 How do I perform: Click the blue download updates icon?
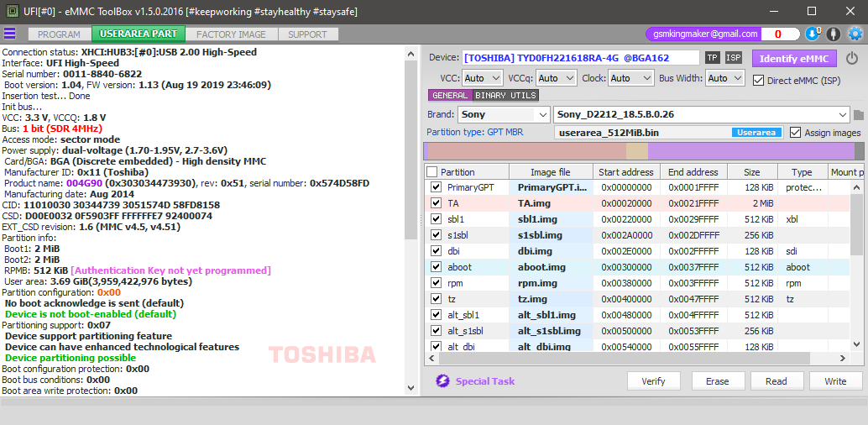812,34
